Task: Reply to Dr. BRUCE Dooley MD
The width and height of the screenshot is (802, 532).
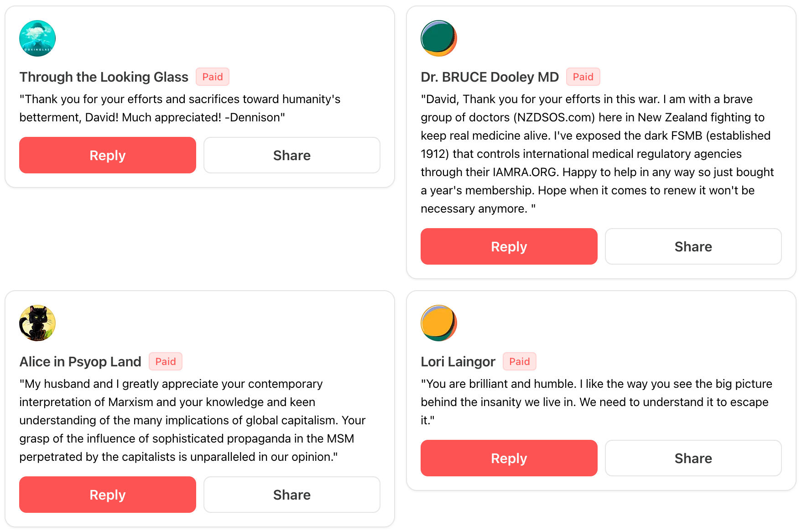Action: (x=509, y=246)
